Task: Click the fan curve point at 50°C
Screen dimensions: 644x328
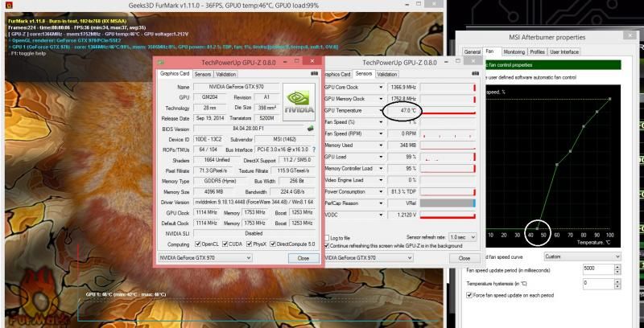Action: (x=537, y=227)
